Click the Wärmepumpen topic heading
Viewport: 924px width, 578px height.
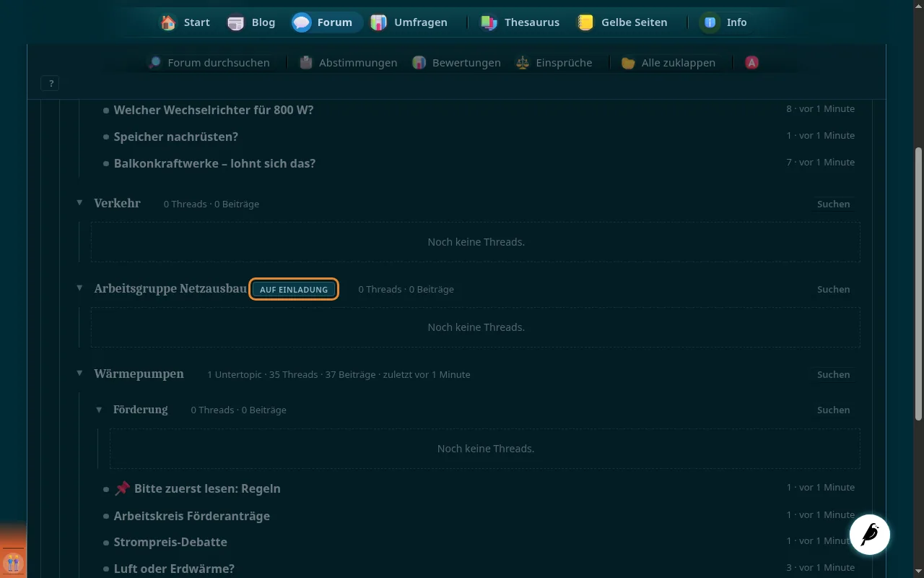139,374
